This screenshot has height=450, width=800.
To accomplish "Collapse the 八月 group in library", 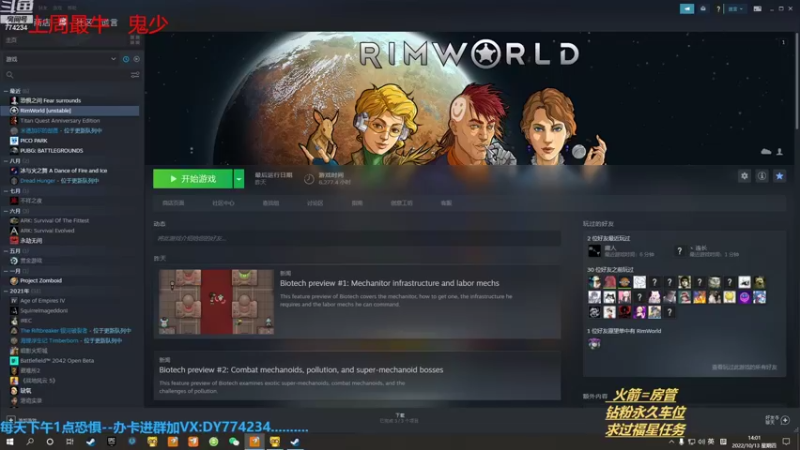I will 6,161.
